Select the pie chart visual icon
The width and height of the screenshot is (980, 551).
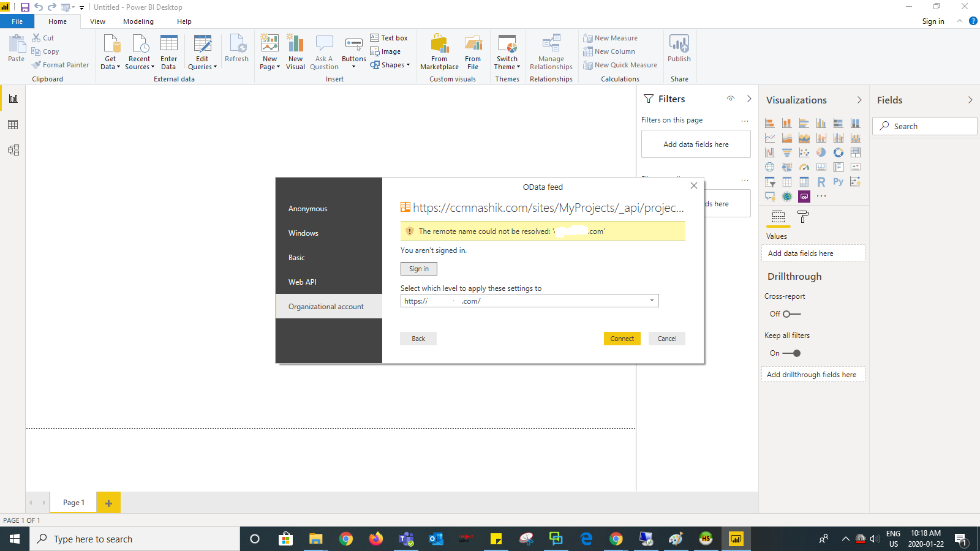pyautogui.click(x=821, y=152)
